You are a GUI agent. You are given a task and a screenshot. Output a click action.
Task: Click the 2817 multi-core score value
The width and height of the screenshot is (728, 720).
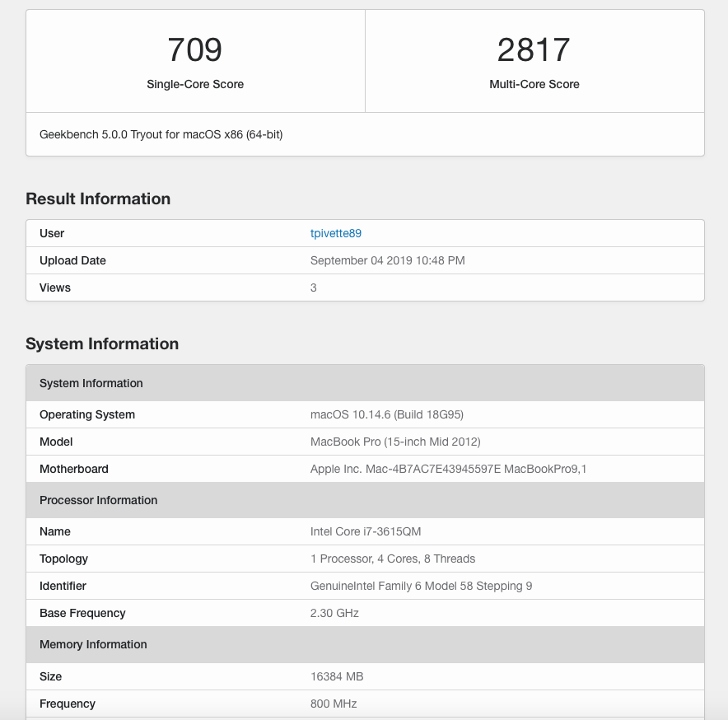(x=534, y=49)
